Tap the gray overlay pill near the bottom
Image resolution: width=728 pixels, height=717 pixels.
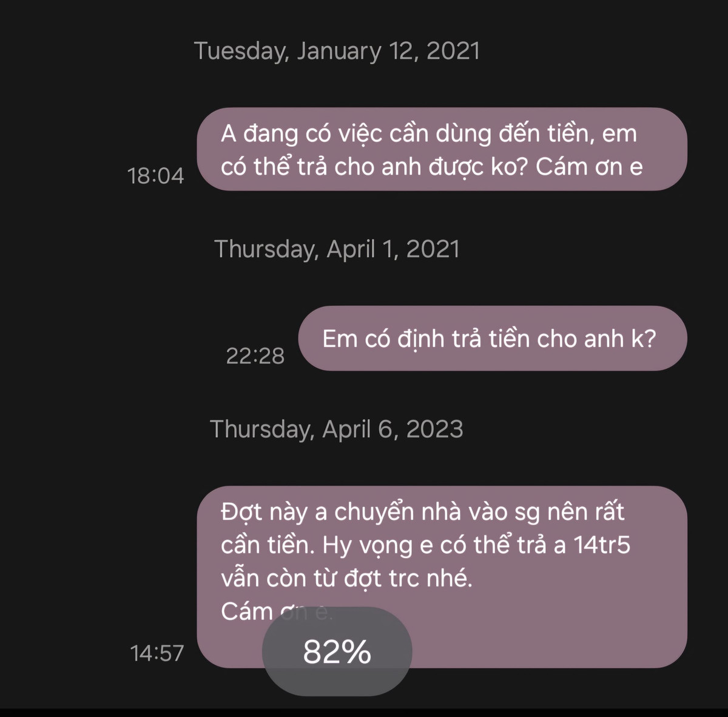pyautogui.click(x=335, y=650)
